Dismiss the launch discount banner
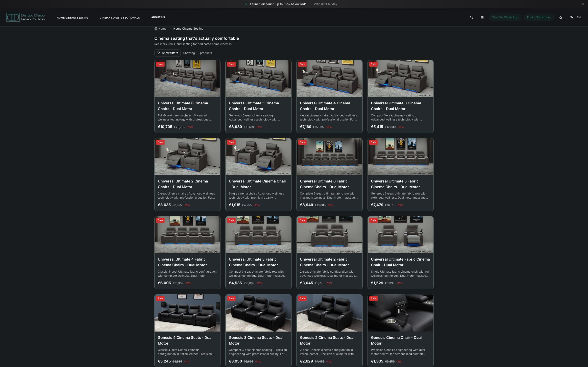 [582, 4]
